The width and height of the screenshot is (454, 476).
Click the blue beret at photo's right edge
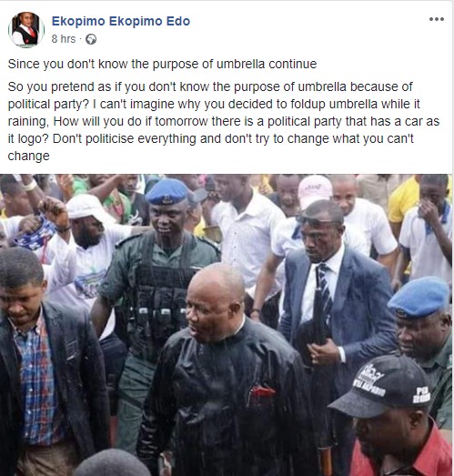pyautogui.click(x=419, y=298)
